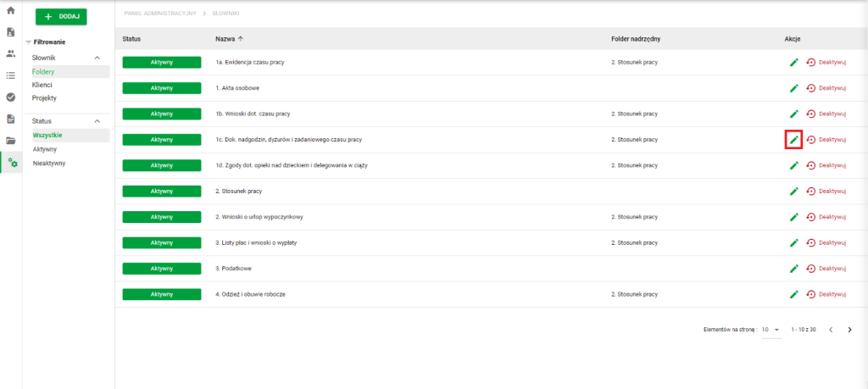Deactivate 1d. Zgody dot. opieki row
This screenshot has height=389, width=868.
(826, 165)
